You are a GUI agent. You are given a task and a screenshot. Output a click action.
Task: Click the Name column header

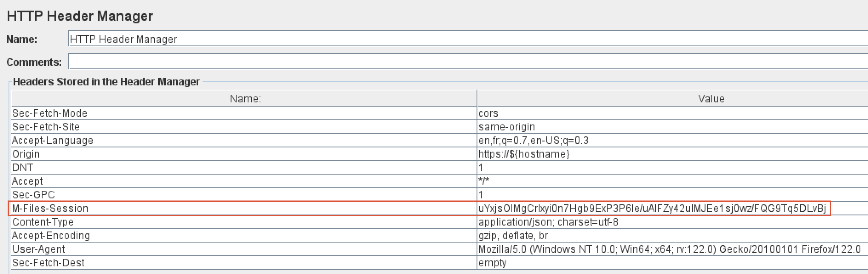[x=245, y=99]
